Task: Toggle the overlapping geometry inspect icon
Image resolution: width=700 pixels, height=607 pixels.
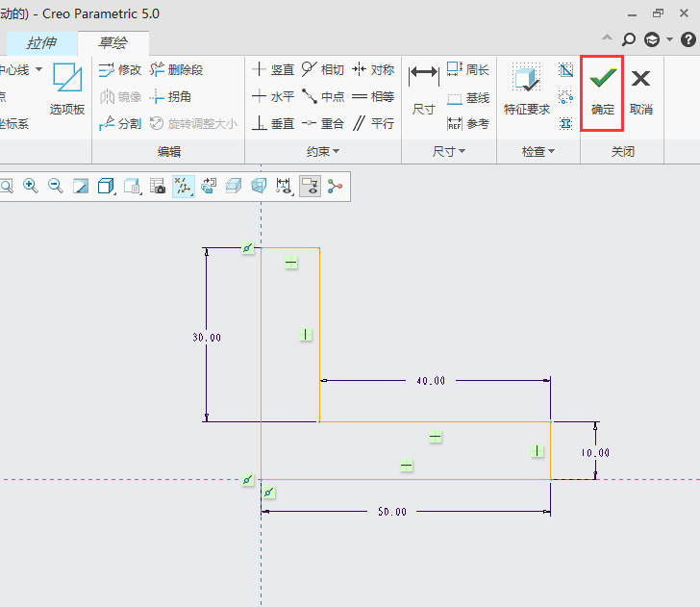Action: tap(565, 124)
